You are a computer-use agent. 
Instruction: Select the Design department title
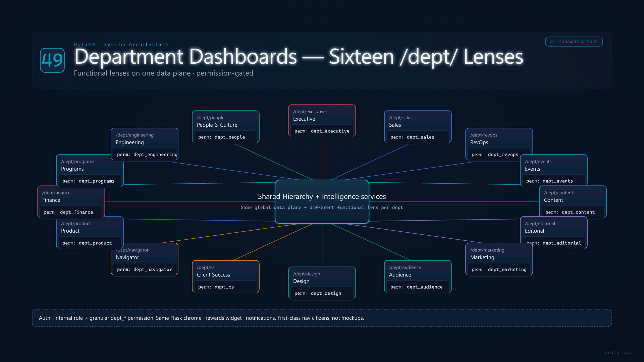[301, 281]
